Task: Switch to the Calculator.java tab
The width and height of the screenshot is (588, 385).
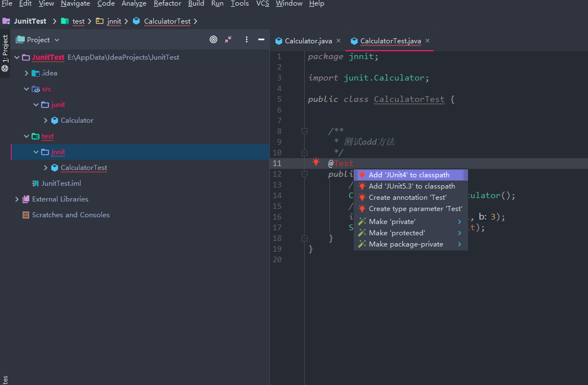Action: point(308,41)
